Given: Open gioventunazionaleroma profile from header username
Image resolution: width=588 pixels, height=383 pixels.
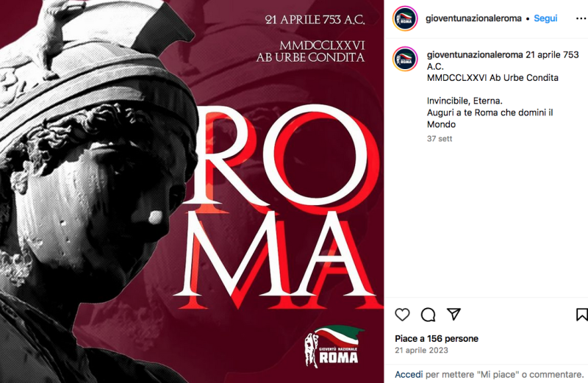Looking at the screenshot, I should click(x=473, y=18).
